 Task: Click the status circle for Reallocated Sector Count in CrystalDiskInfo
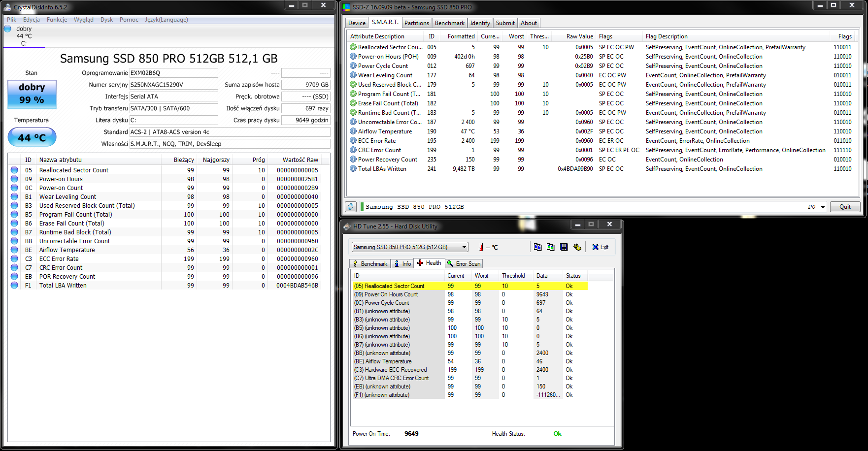tap(14, 170)
